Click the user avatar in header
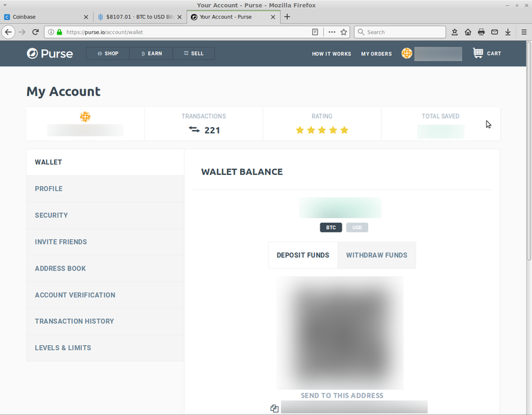Viewport: 532px width, 415px height. [x=407, y=53]
